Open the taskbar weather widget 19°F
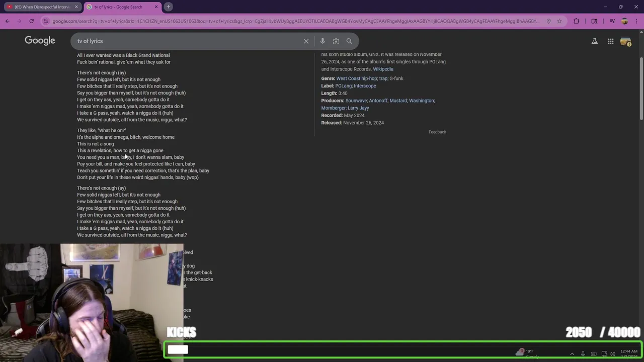This screenshot has height=362, width=644. click(526, 353)
